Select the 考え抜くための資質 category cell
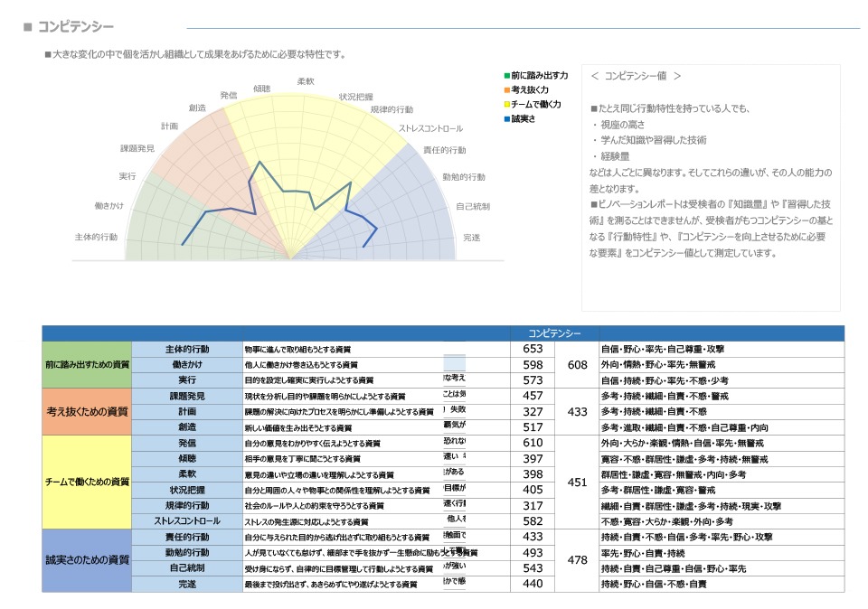This screenshot has height=609, width=868. pyautogui.click(x=87, y=412)
